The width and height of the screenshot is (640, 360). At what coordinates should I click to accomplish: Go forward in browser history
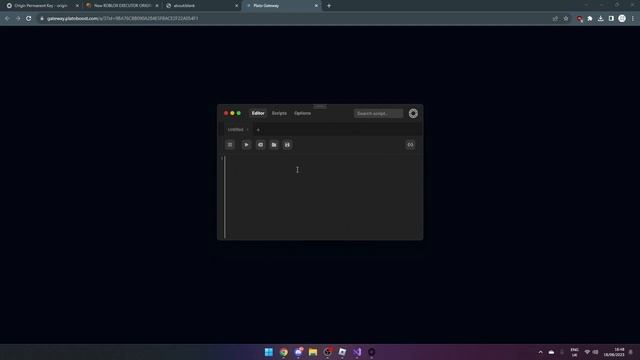tap(18, 18)
